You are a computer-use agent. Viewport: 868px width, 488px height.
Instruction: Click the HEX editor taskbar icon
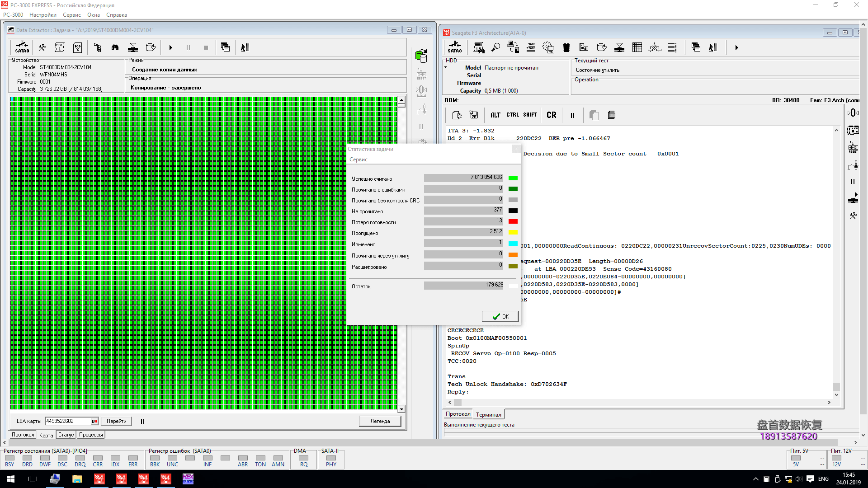point(188,479)
